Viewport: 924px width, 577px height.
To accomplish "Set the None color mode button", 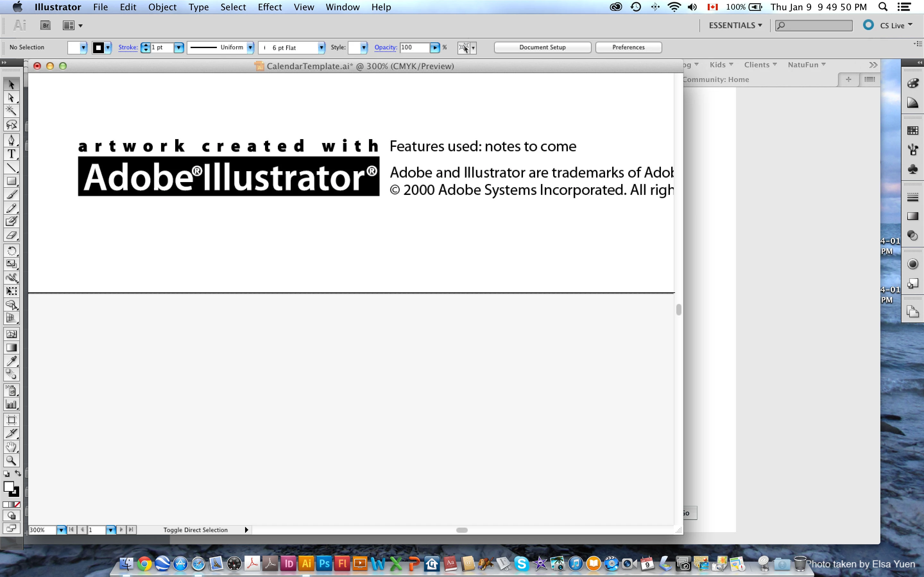I will 17,505.
